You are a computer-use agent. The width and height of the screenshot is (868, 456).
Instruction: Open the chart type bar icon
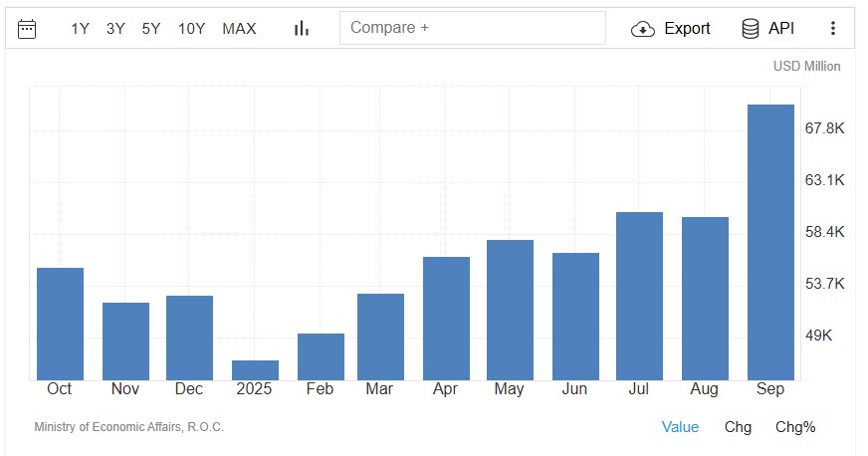click(302, 29)
